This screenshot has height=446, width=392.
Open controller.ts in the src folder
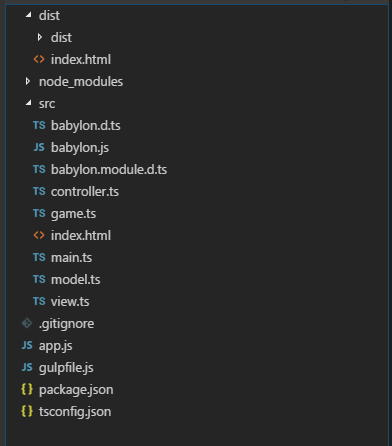coord(85,192)
